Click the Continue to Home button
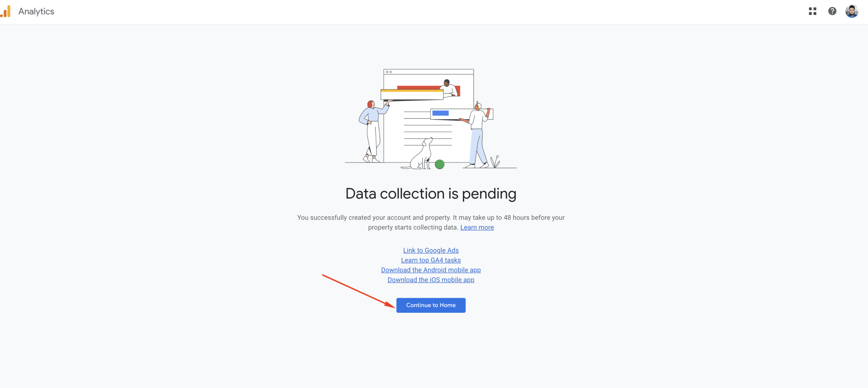This screenshot has width=868, height=388. (431, 305)
